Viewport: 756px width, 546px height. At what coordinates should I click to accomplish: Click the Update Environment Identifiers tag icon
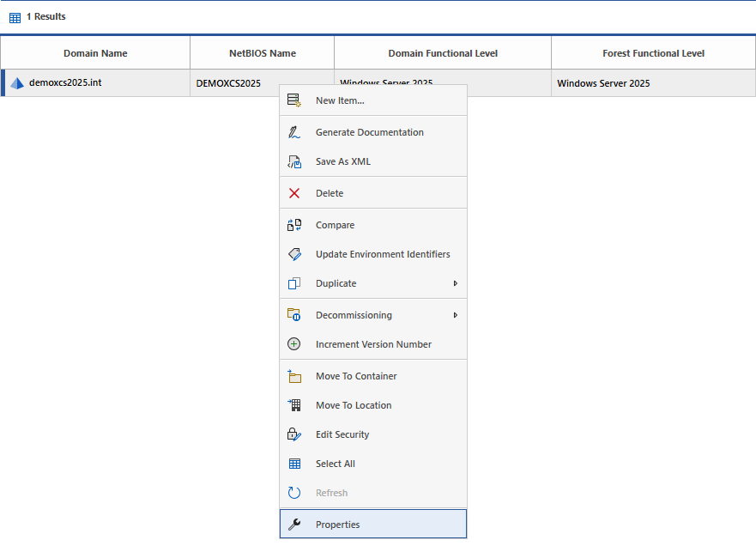coord(294,254)
